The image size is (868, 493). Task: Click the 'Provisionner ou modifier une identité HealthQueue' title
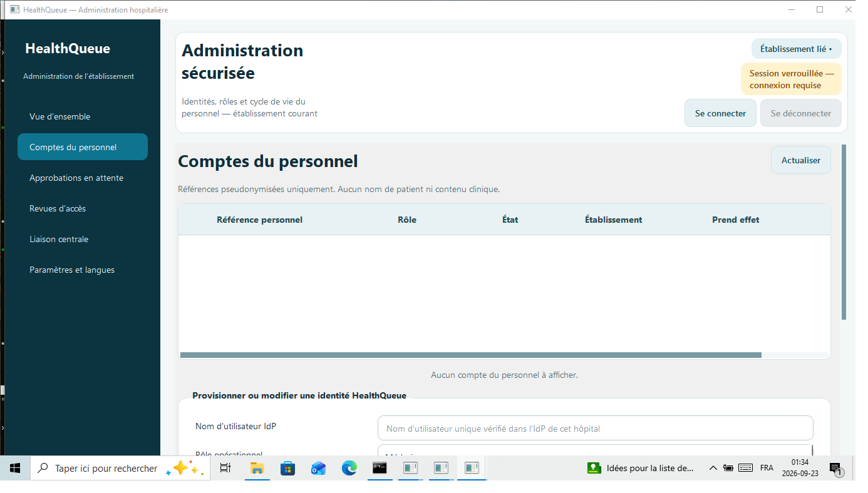tap(299, 395)
